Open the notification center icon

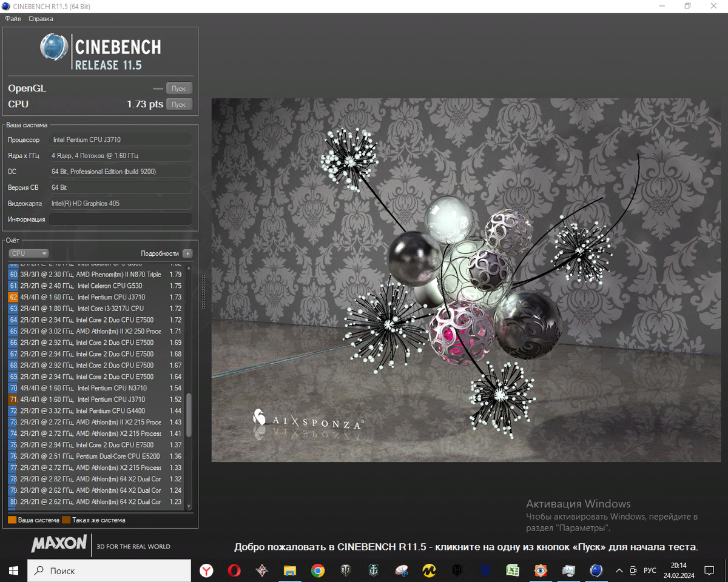709,570
